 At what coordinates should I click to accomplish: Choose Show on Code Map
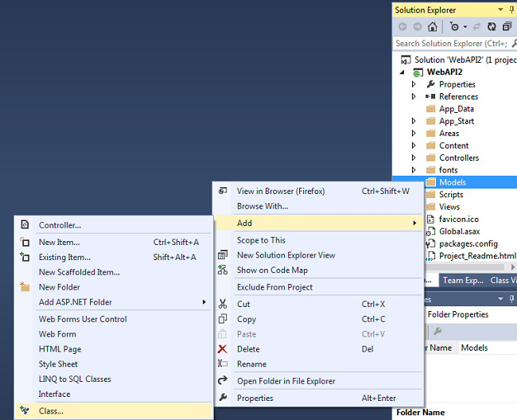(x=318, y=270)
